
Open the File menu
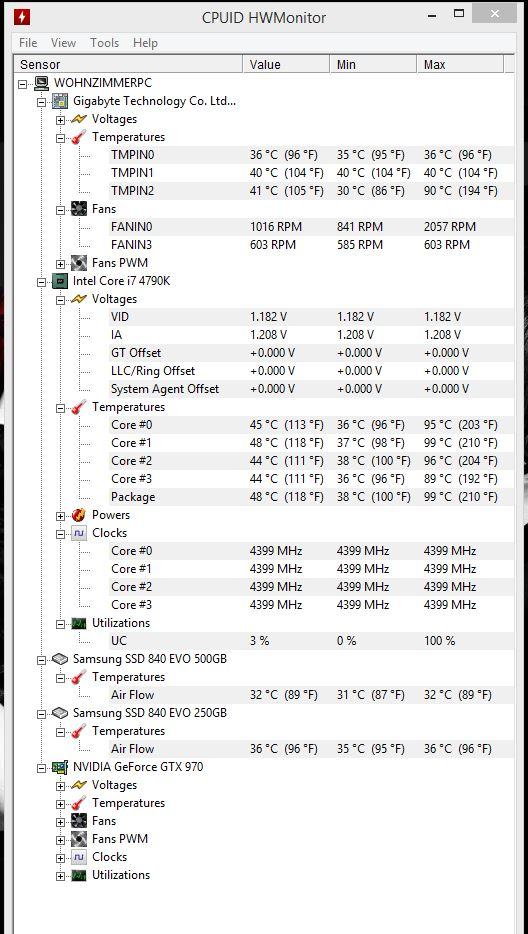point(28,43)
